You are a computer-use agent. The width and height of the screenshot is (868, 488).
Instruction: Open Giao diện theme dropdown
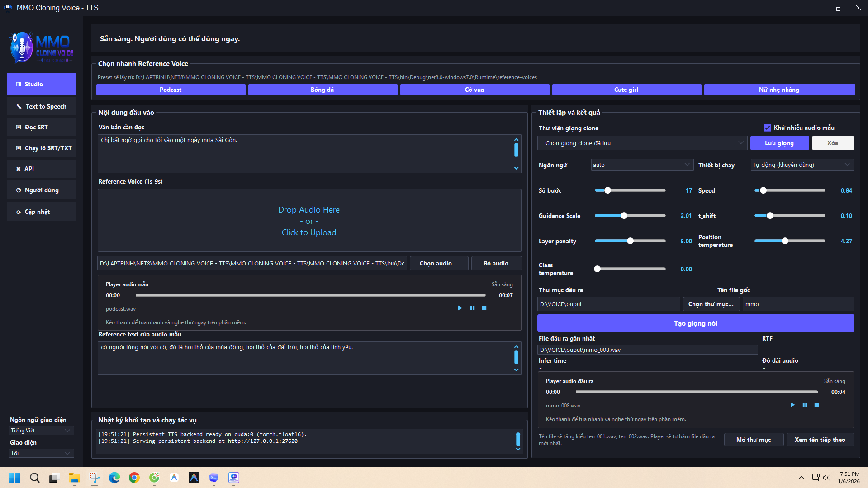pyautogui.click(x=42, y=453)
